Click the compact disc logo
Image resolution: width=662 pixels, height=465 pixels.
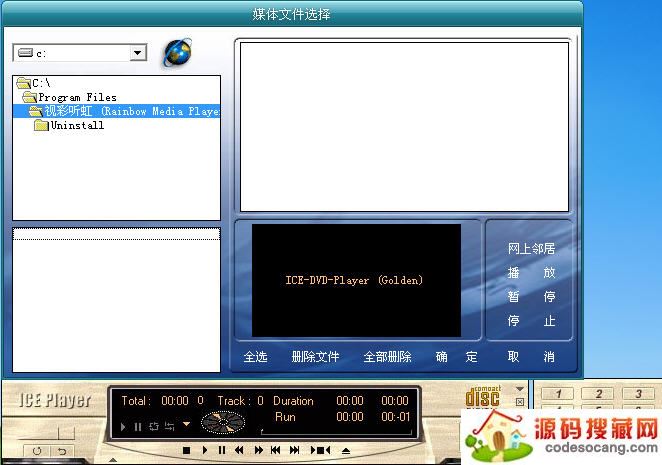pyautogui.click(x=483, y=397)
